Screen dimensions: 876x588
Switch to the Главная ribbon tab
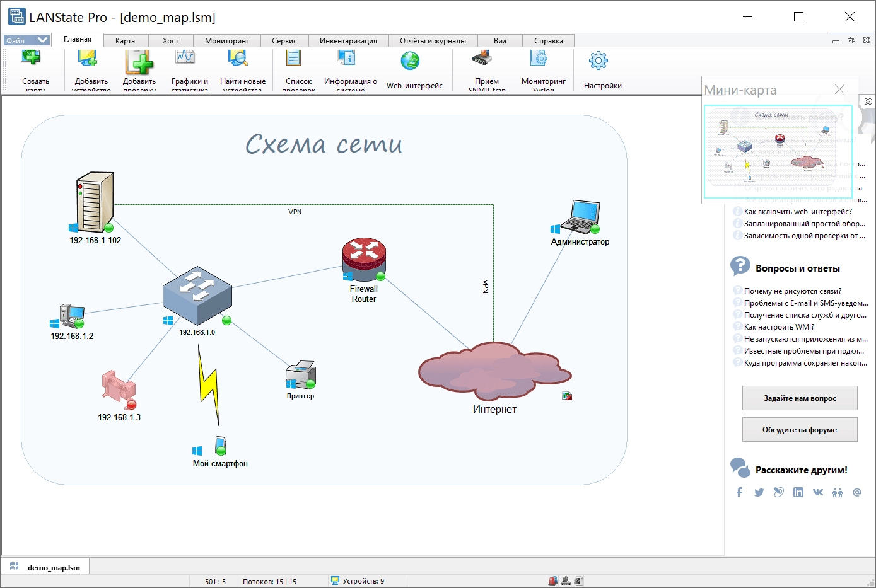[78, 40]
